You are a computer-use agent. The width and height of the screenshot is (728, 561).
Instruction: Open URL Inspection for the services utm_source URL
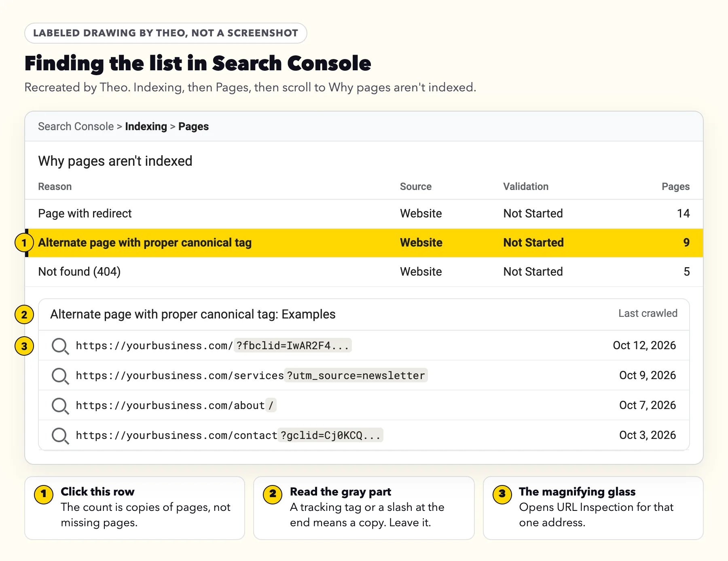click(x=60, y=376)
